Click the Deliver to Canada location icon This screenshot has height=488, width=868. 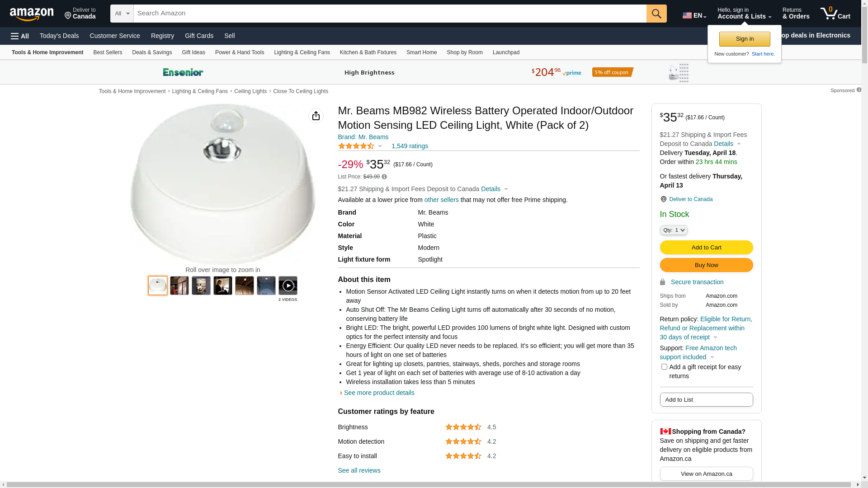point(663,199)
